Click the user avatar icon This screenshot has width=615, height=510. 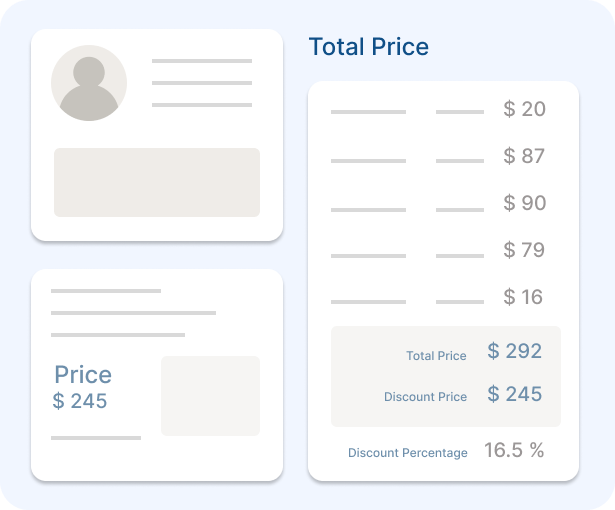89,83
